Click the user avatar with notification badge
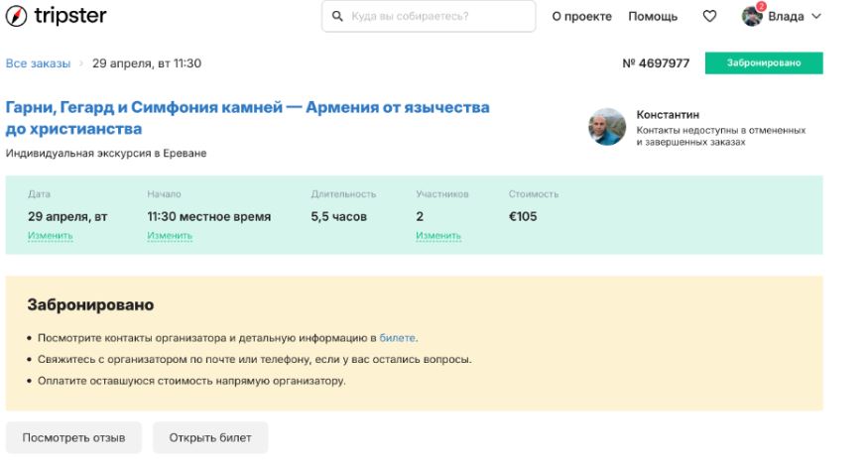This screenshot has height=466, width=868. [x=751, y=15]
